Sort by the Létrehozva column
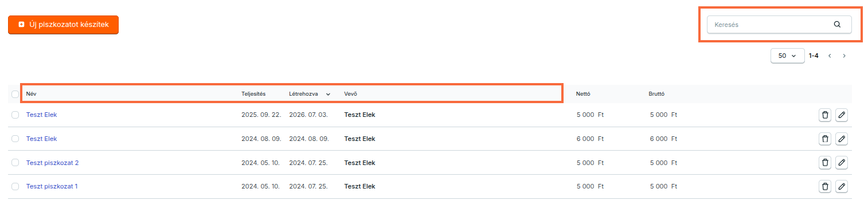The image size is (868, 212). tap(310, 93)
